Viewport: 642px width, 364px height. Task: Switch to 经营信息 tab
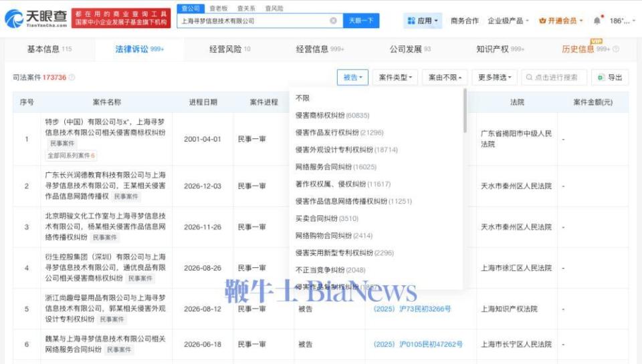[320, 49]
